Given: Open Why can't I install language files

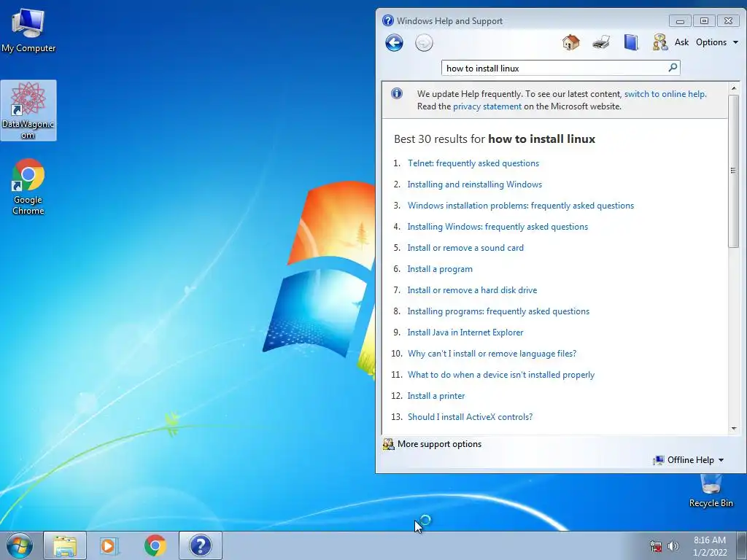Looking at the screenshot, I should (x=492, y=354).
